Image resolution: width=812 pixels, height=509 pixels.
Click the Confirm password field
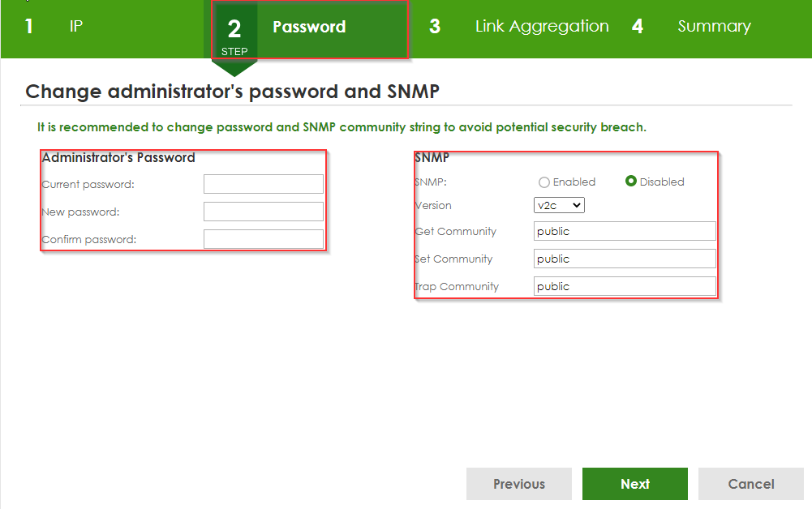click(x=264, y=239)
